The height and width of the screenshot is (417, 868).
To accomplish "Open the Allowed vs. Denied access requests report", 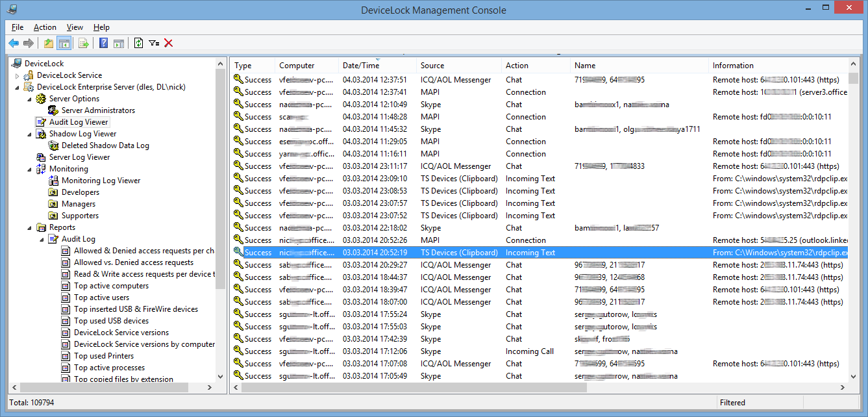I will [x=134, y=262].
